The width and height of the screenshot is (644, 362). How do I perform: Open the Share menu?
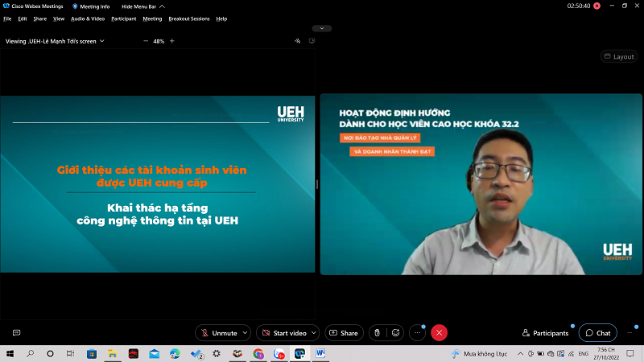pyautogui.click(x=39, y=19)
